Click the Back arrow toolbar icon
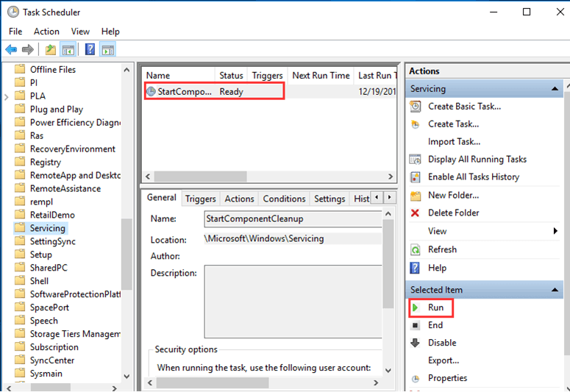The width and height of the screenshot is (570, 392). coord(11,49)
